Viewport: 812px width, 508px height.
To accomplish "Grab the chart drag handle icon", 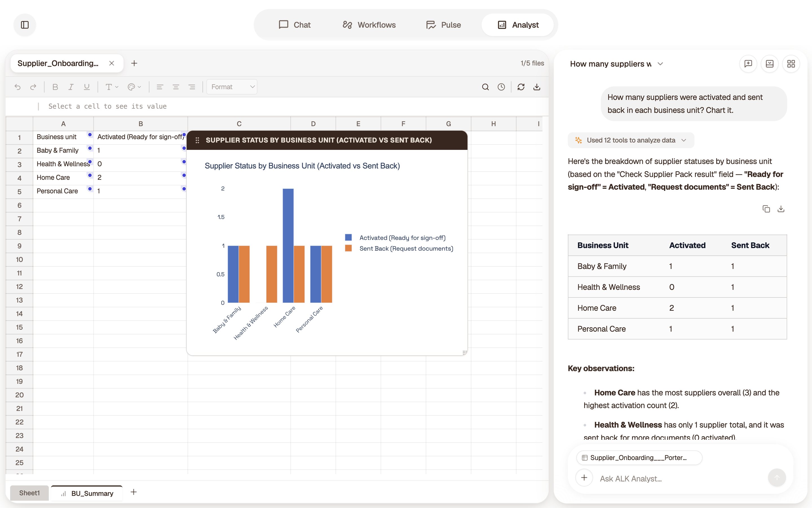I will pyautogui.click(x=197, y=141).
